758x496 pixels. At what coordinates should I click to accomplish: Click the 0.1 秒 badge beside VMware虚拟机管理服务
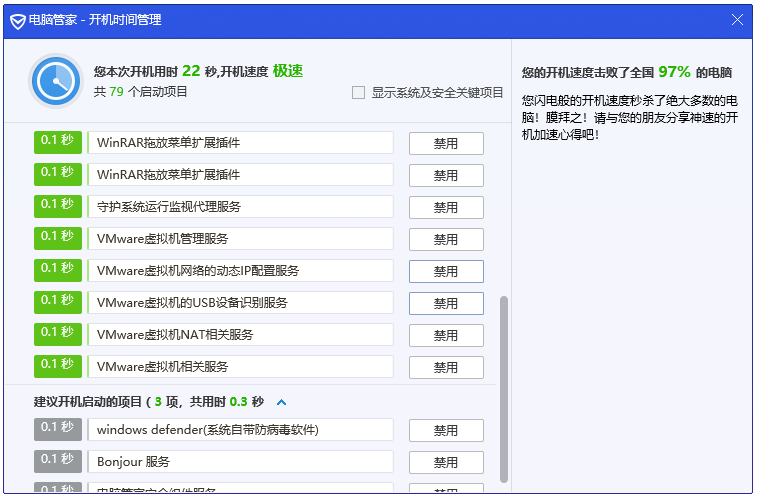(58, 238)
